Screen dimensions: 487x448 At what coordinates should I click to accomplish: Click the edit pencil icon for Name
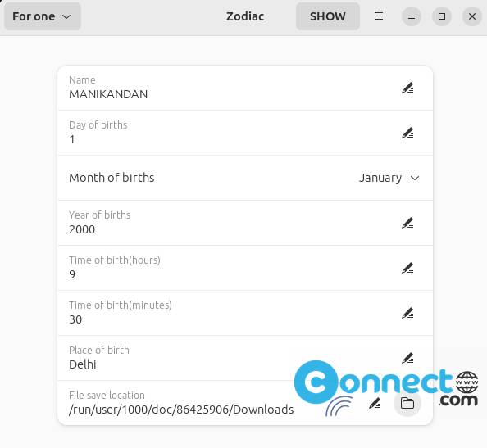click(407, 88)
